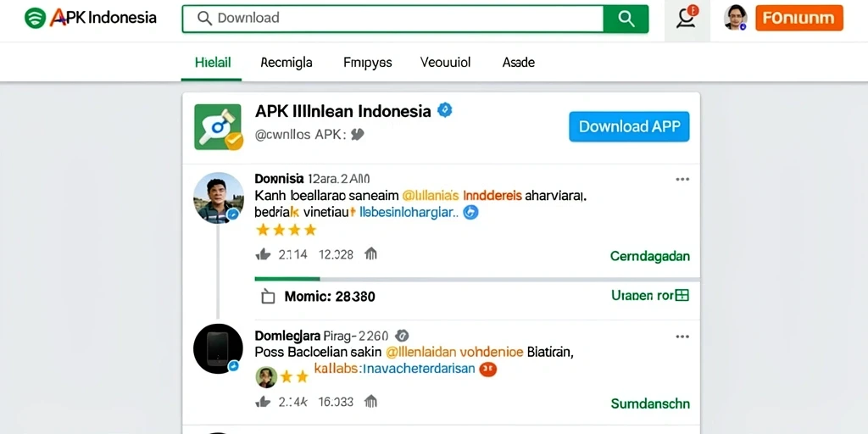The height and width of the screenshot is (434, 868).
Task: Click the APK Illinlean Indonesia title
Action: pyautogui.click(x=342, y=111)
